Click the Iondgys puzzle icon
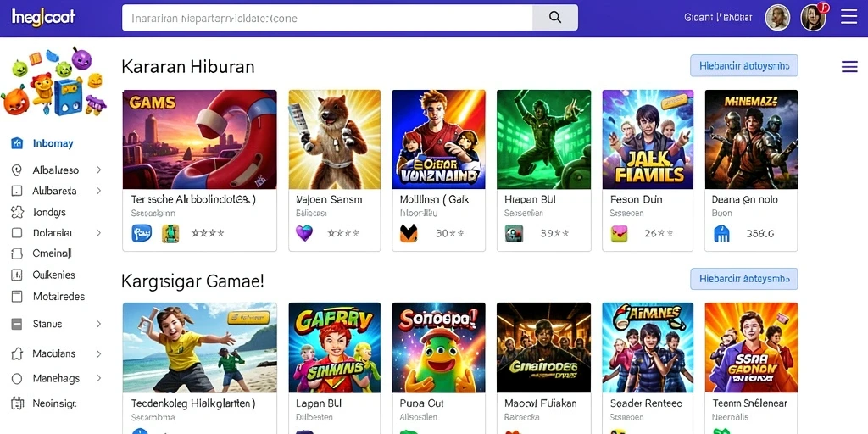 pyautogui.click(x=17, y=212)
